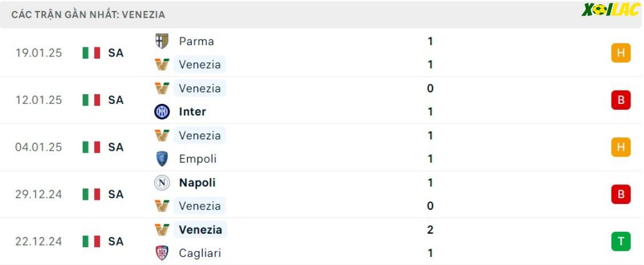Click red B badge for Inter match

(x=621, y=100)
